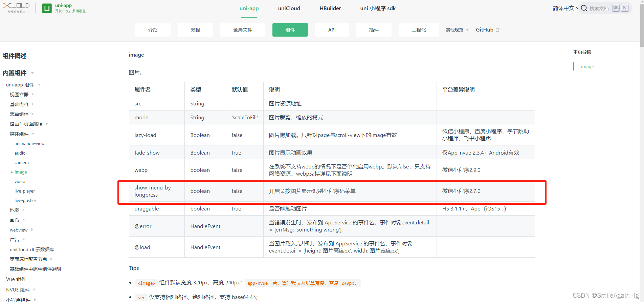This screenshot has width=644, height=302.
Task: Switch to the HBuilder top tab
Action: point(330,8)
